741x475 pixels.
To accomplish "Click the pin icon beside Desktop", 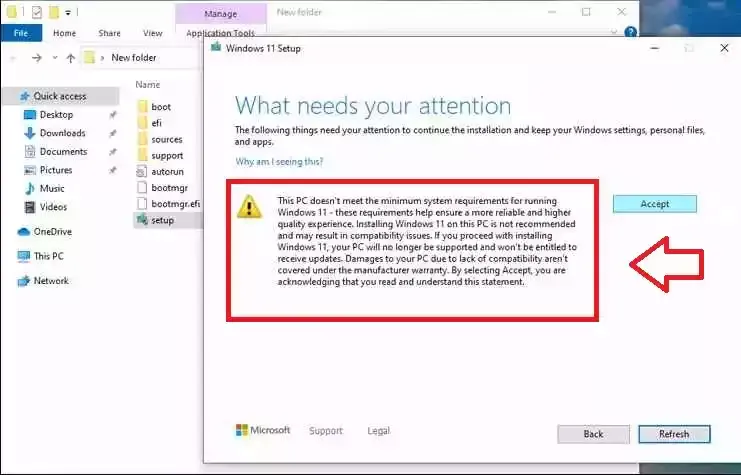I will 112,115.
